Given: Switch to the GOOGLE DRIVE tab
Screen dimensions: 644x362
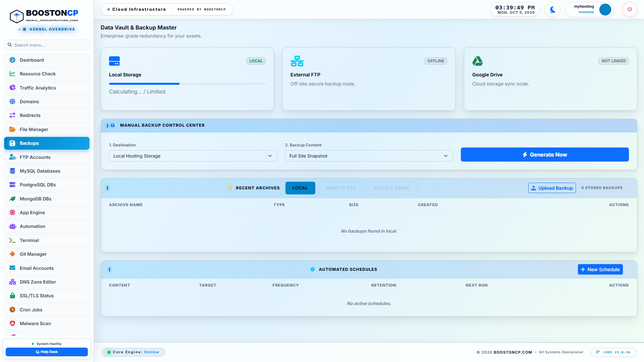Looking at the screenshot, I should 391,188.
